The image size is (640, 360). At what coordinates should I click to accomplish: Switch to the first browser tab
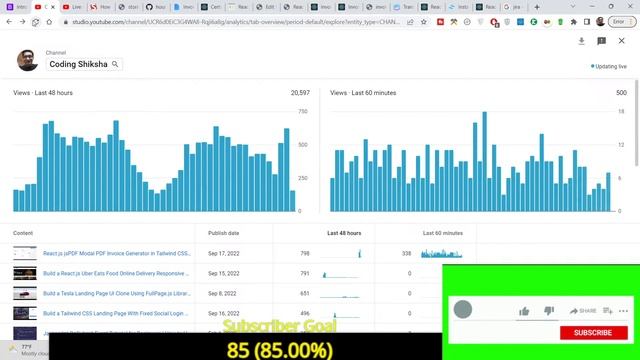[x=16, y=7]
